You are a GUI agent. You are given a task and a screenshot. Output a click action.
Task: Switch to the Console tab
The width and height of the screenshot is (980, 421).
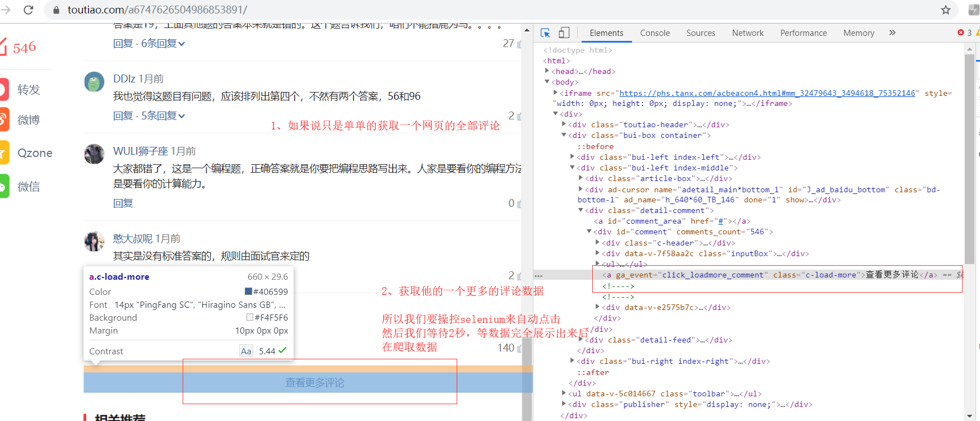point(655,33)
